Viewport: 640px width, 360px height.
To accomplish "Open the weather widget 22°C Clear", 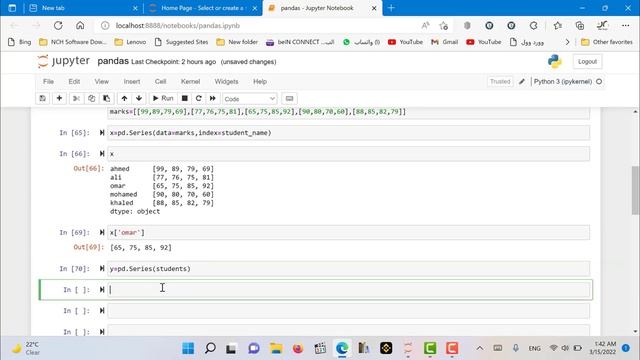I will point(25,348).
